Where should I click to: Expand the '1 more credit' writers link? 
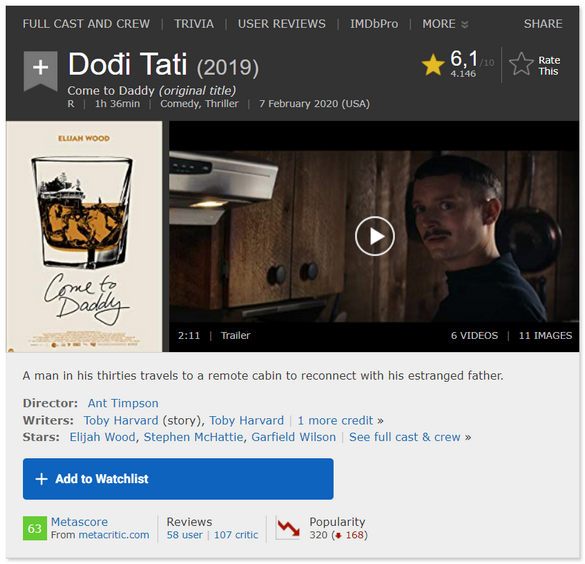(340, 420)
